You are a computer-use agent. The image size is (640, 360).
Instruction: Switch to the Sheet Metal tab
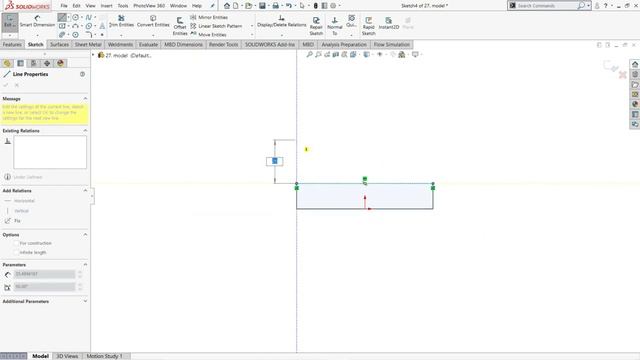pyautogui.click(x=88, y=44)
